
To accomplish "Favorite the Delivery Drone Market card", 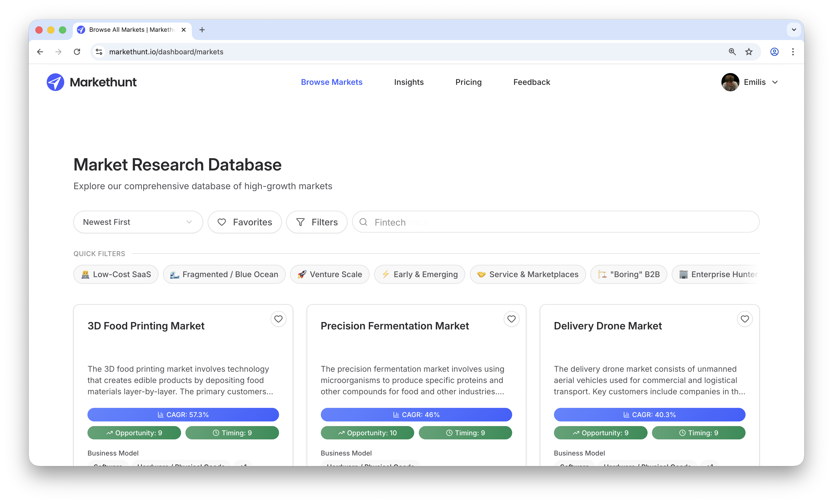I will point(745,319).
